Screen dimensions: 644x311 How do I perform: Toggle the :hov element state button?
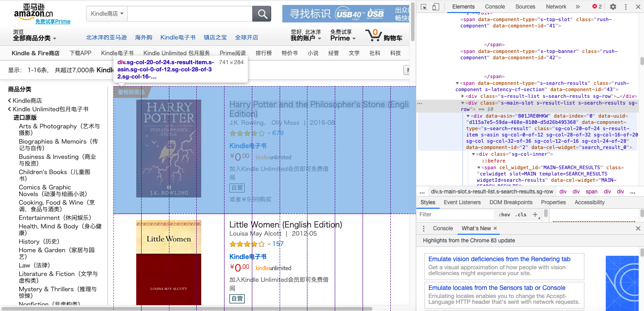[x=504, y=215]
